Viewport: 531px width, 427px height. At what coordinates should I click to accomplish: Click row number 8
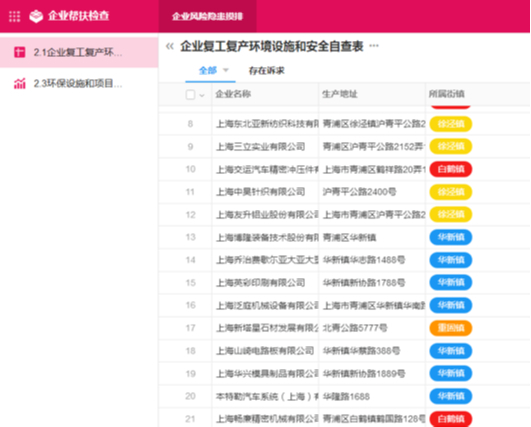point(190,124)
